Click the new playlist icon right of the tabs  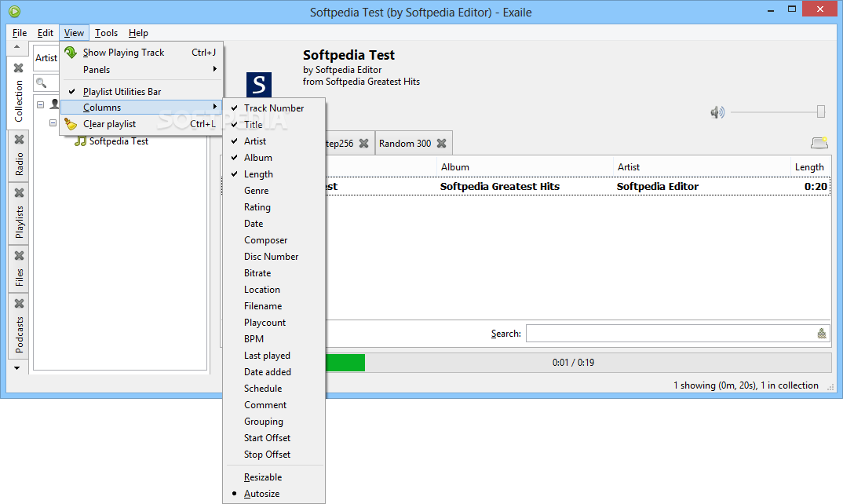[x=819, y=143]
